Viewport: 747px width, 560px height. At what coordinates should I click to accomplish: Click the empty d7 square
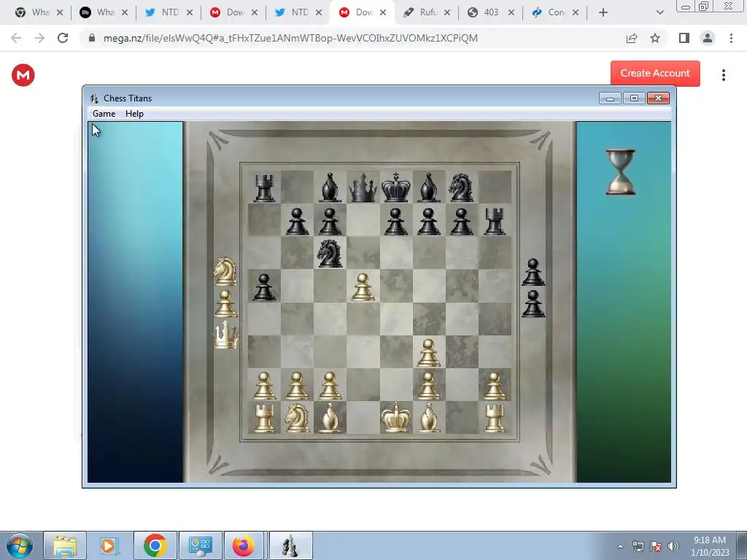pos(363,220)
